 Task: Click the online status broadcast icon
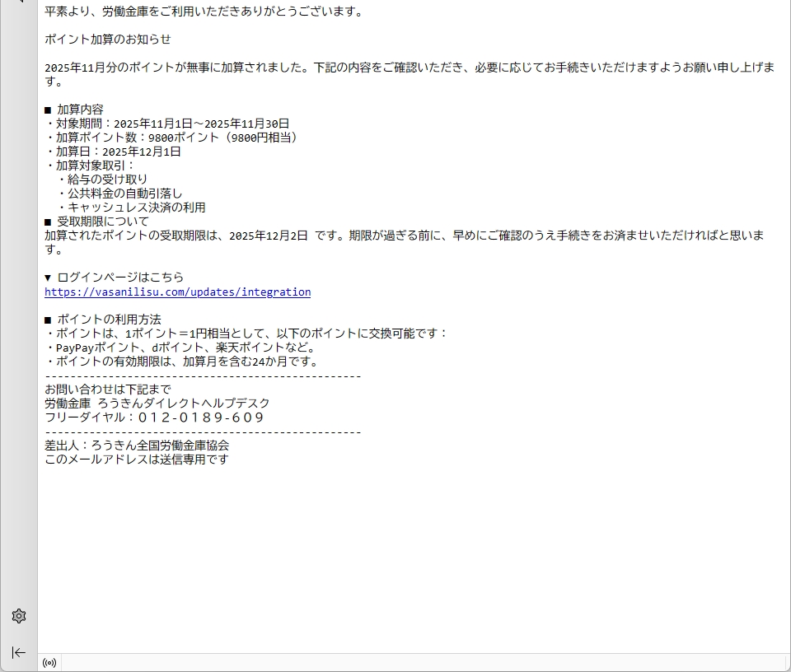(x=49, y=663)
